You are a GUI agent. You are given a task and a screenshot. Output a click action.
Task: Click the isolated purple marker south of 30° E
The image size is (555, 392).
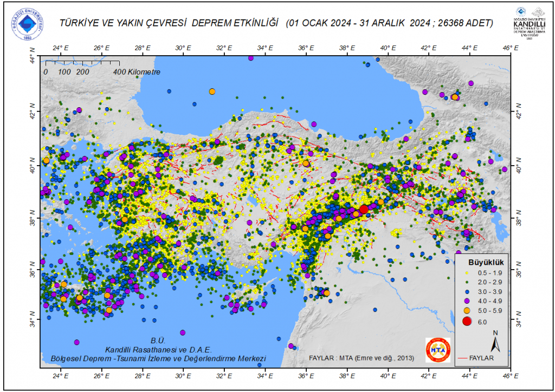[183, 332]
